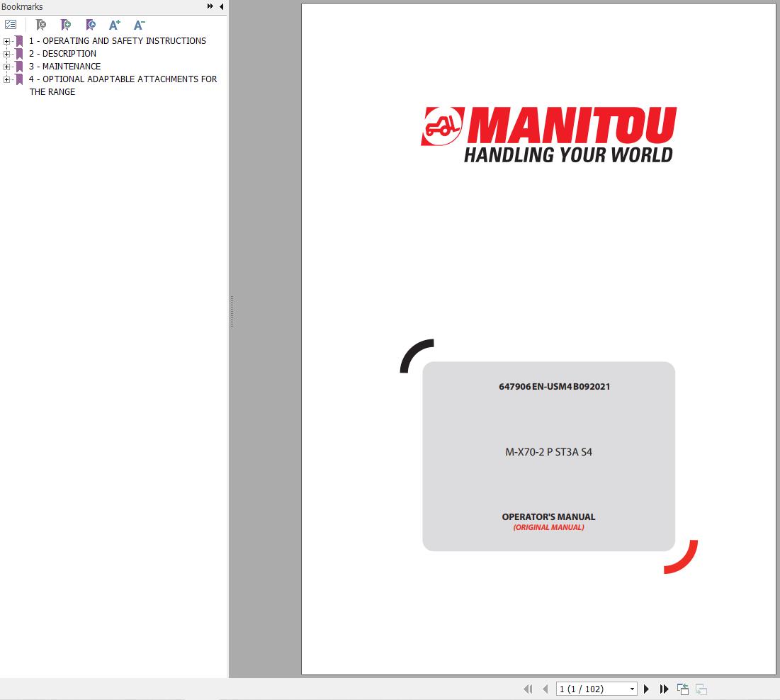Open bookmark '3 - MAINTENANCE'
The height and width of the screenshot is (700, 780).
[64, 67]
